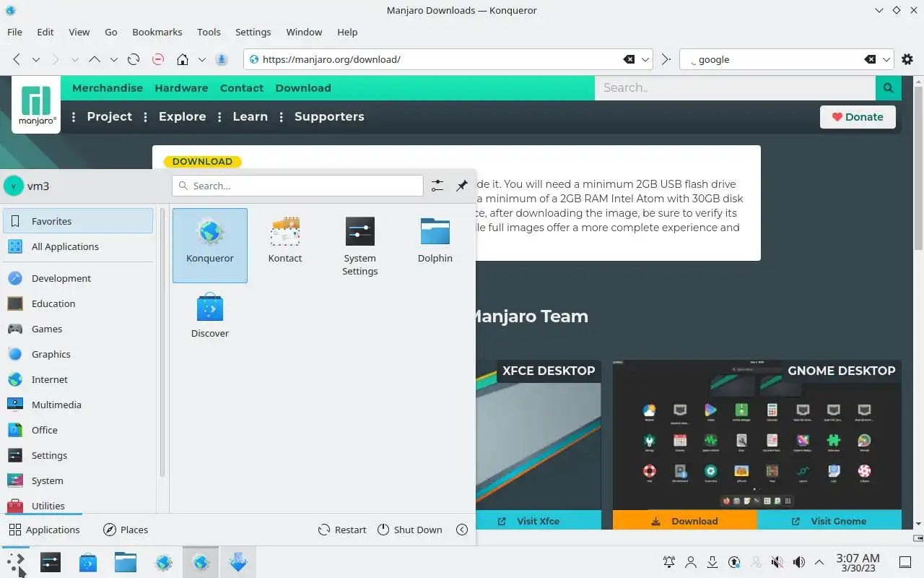This screenshot has width=924, height=578.
Task: Open the Development category
Action: pyautogui.click(x=78, y=278)
